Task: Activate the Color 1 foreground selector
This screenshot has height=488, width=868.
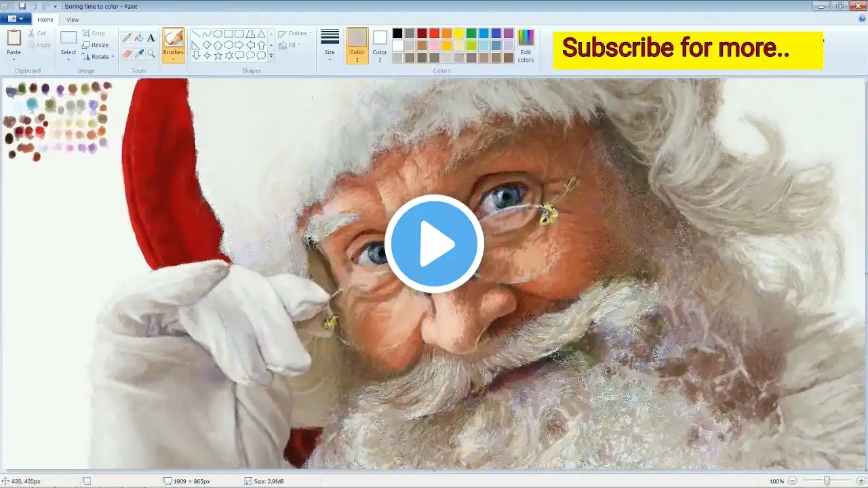Action: 357,45
